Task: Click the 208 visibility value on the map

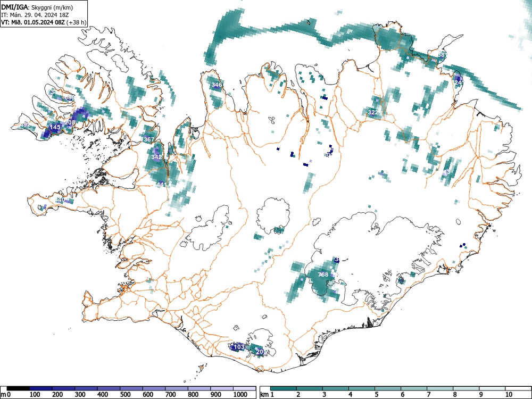Action: point(70,122)
